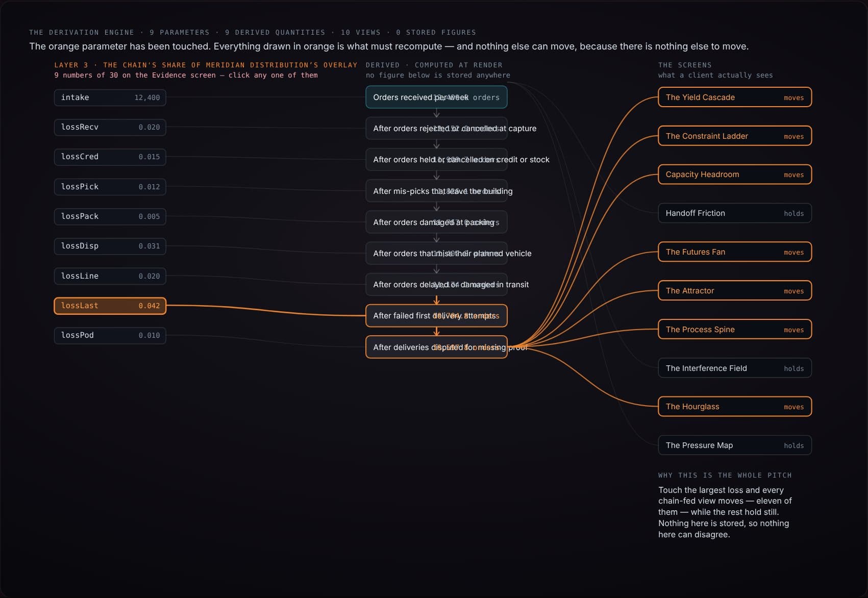The image size is (868, 598).
Task: Select After mis-picks leave the building node
Action: (x=436, y=191)
